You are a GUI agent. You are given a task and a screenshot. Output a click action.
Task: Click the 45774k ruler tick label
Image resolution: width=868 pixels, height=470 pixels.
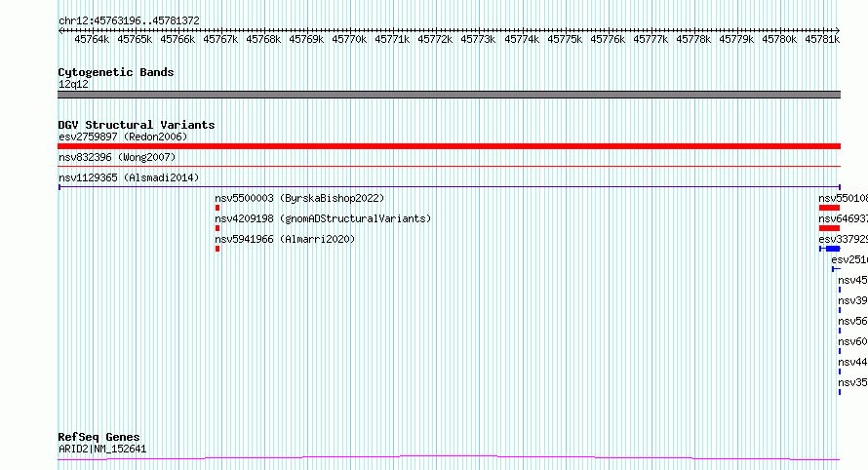(x=522, y=39)
